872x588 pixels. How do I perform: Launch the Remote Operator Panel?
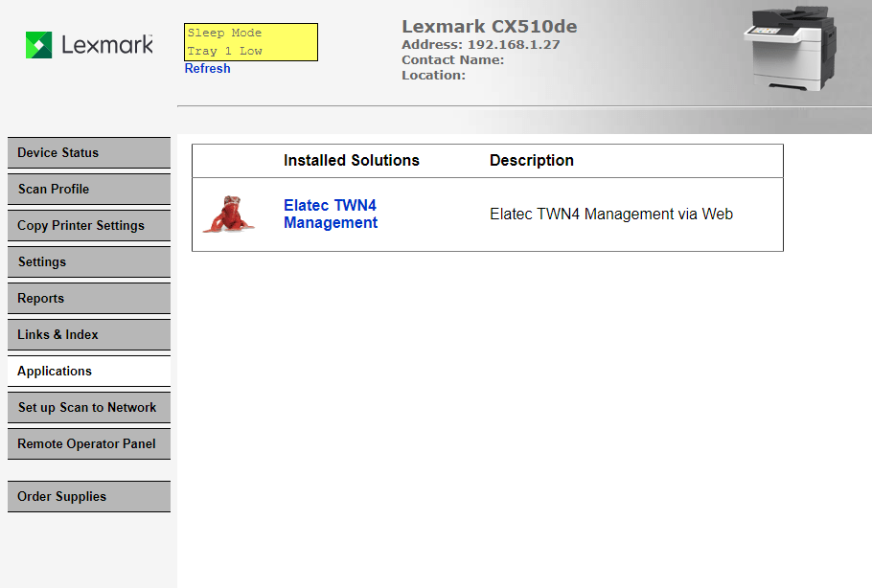[89, 444]
